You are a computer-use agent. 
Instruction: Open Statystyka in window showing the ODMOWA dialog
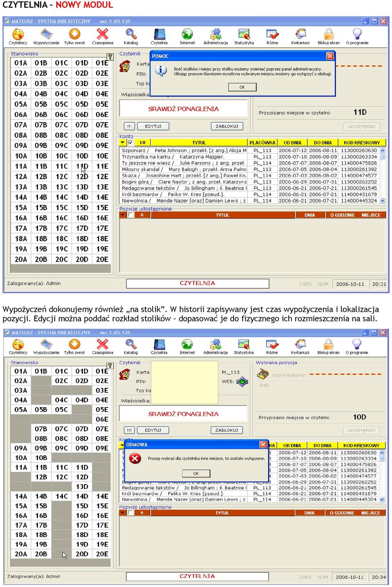pos(244,346)
